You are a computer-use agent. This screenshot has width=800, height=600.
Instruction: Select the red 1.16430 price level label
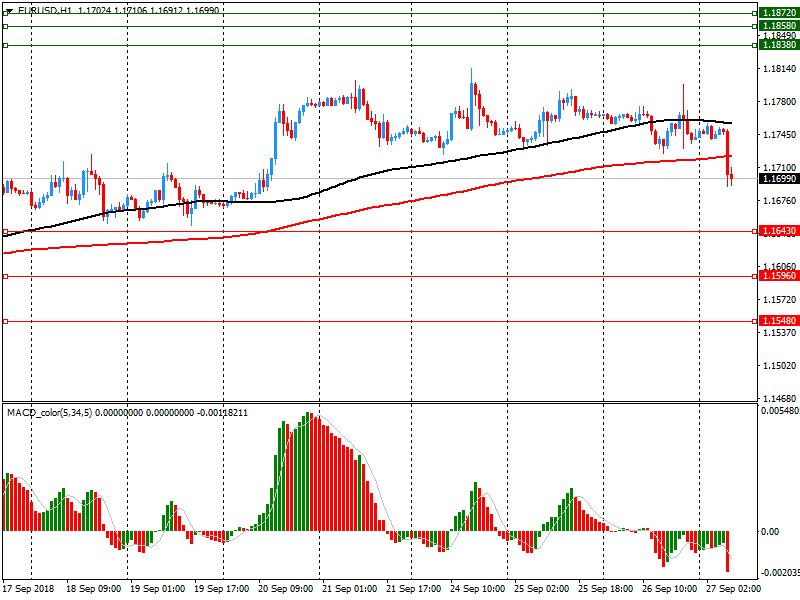[x=778, y=231]
